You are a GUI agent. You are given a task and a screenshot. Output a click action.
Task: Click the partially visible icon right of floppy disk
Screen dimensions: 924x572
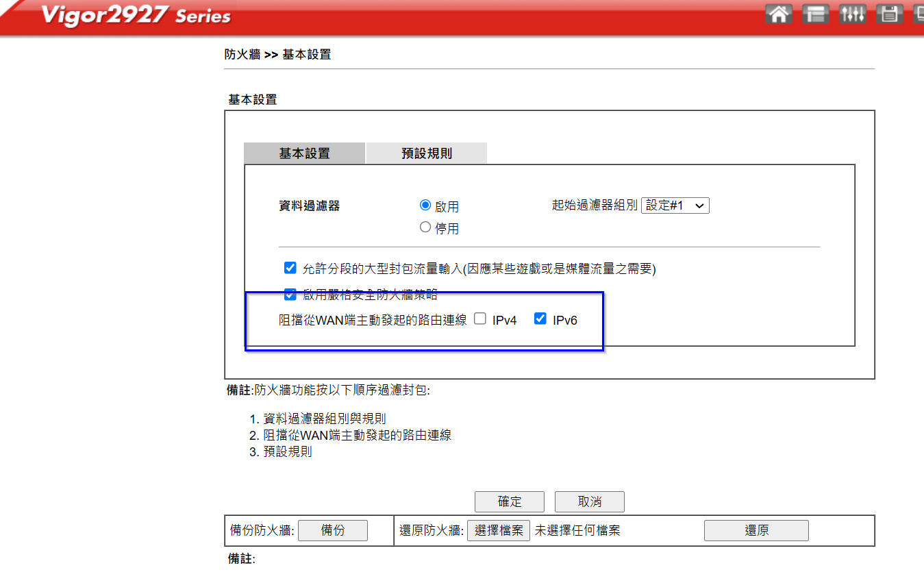[x=918, y=14]
